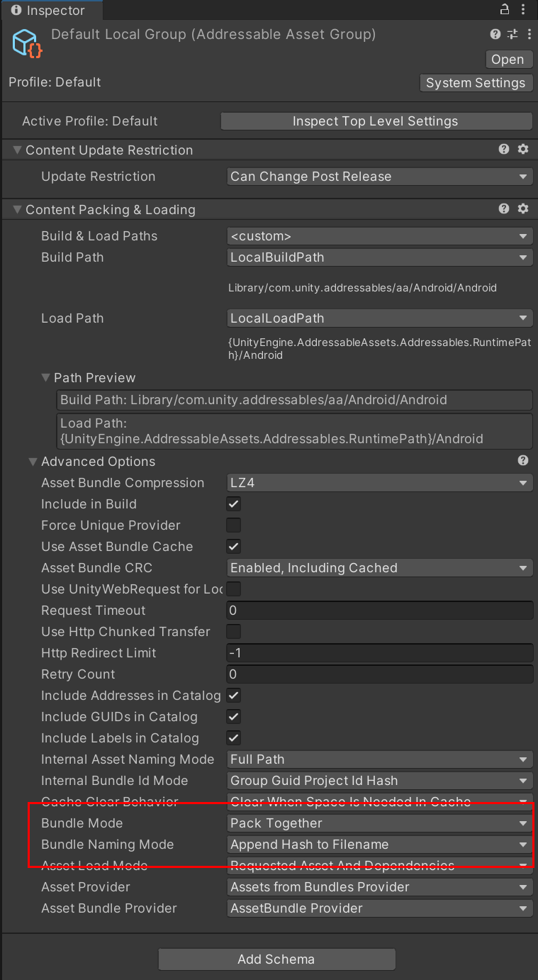The image size is (538, 980).
Task: Open the Bundle Naming Mode dropdown
Action: [x=379, y=845]
